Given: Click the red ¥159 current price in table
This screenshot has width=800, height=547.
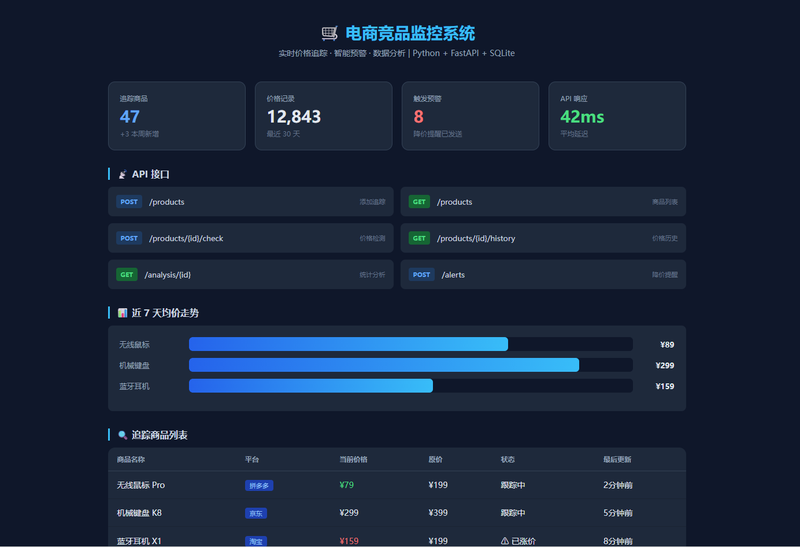Looking at the screenshot, I should (349, 541).
